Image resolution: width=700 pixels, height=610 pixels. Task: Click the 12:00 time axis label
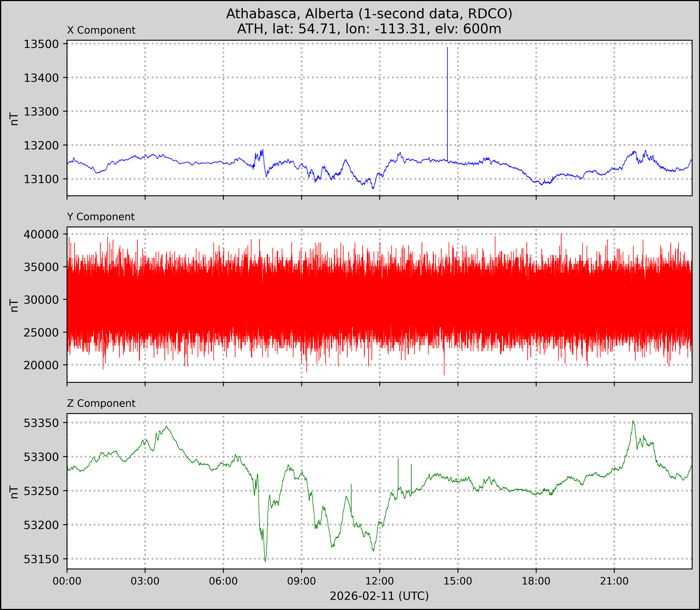(380, 581)
